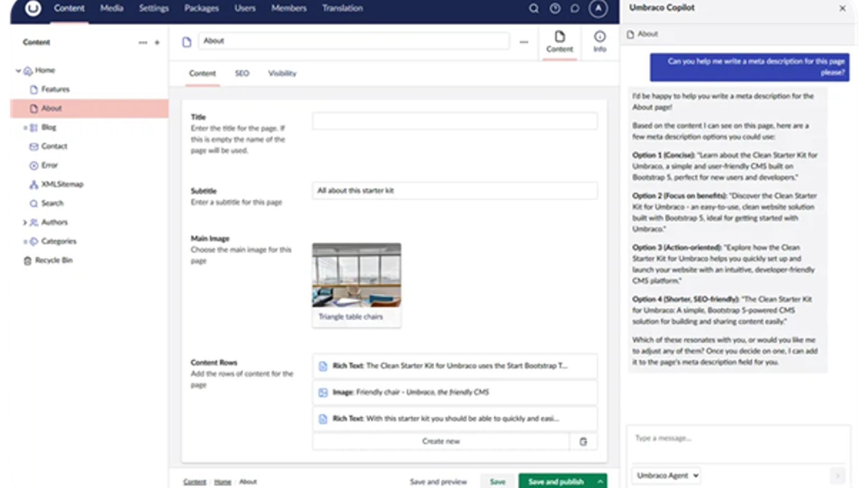
Task: Open the Media section
Action: click(112, 8)
